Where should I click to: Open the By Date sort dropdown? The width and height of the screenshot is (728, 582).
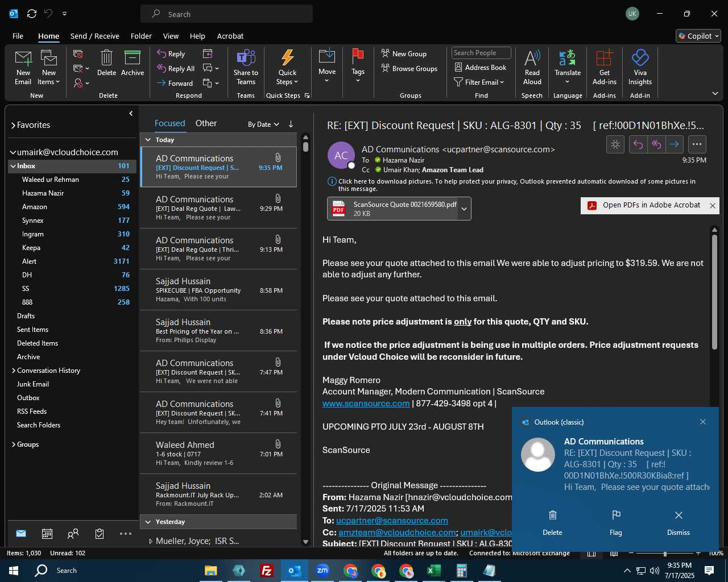click(x=263, y=124)
